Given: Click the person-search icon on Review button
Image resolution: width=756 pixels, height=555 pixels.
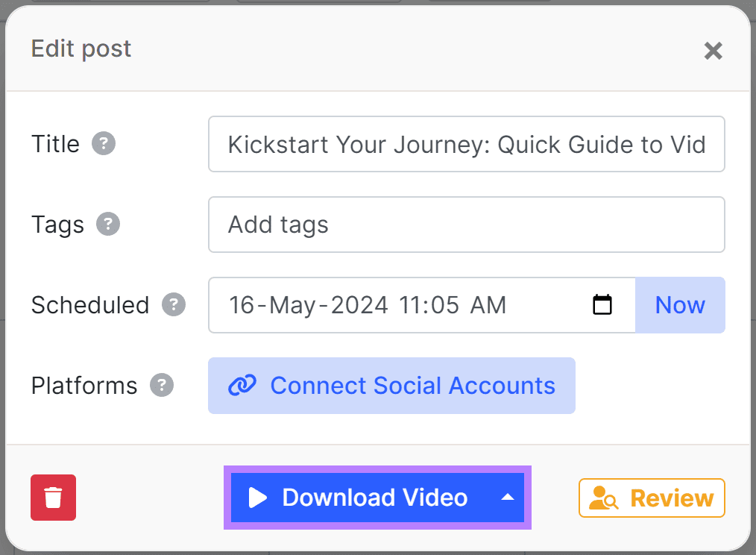Looking at the screenshot, I should point(605,498).
